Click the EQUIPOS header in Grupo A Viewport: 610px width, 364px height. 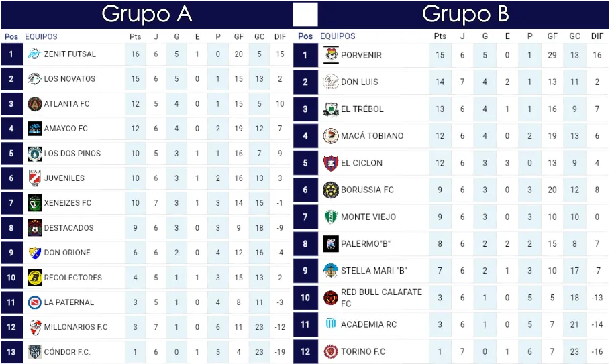(x=41, y=36)
